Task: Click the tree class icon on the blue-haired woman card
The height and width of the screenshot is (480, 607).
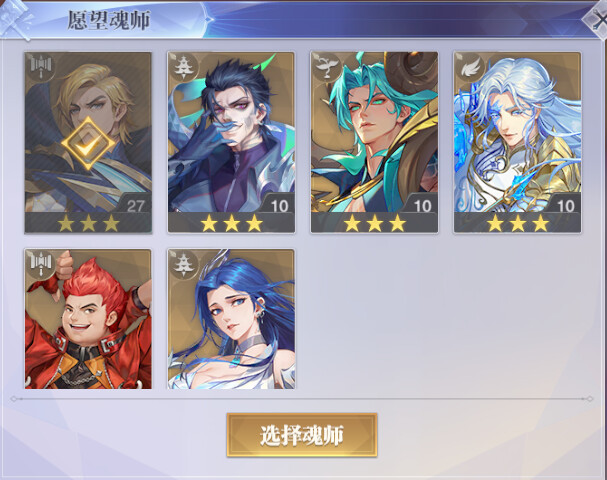Action: 182,263
